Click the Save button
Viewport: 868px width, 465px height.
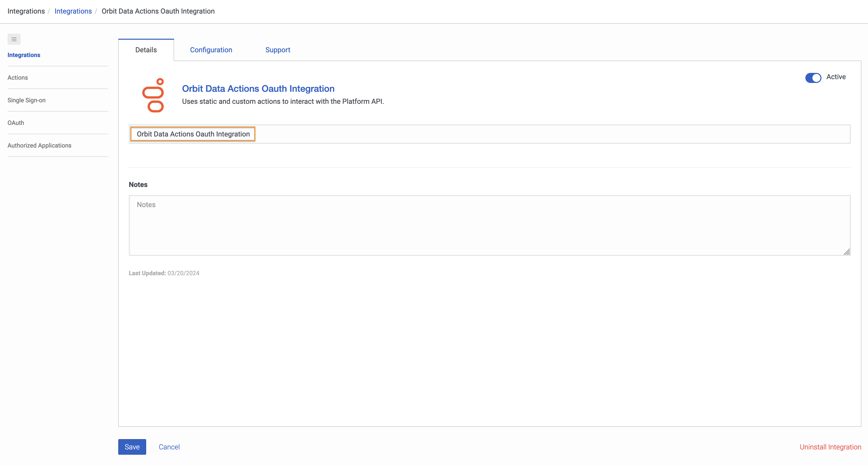click(x=132, y=447)
